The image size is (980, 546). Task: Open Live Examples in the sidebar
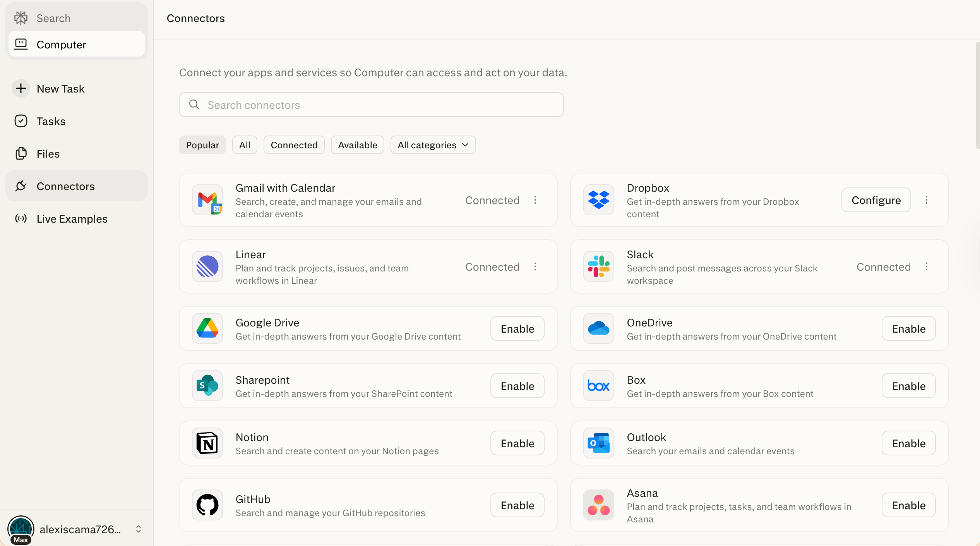tap(72, 219)
